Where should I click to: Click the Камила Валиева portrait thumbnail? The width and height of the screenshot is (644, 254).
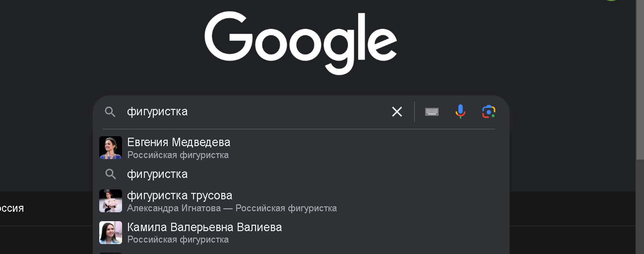[x=111, y=233]
